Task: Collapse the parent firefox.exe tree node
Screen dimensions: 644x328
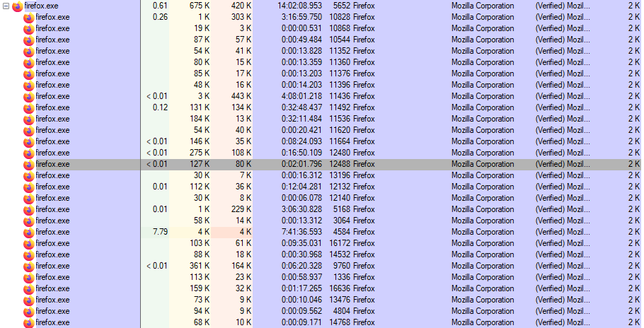Action: [x=6, y=6]
